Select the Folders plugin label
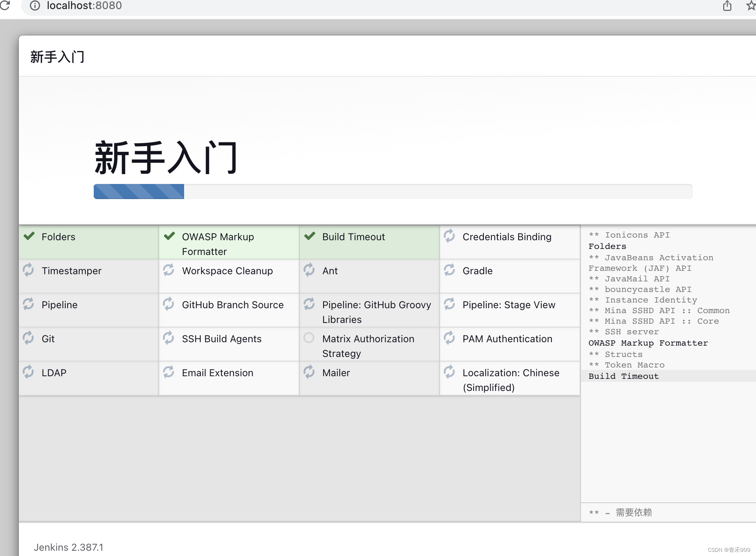This screenshot has width=756, height=556. [59, 237]
